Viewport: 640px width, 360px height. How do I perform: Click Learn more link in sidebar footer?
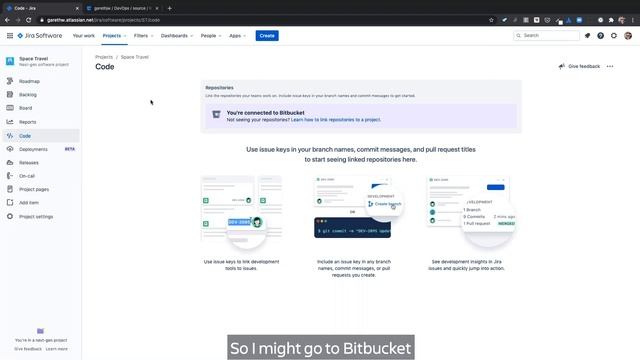pos(57,349)
